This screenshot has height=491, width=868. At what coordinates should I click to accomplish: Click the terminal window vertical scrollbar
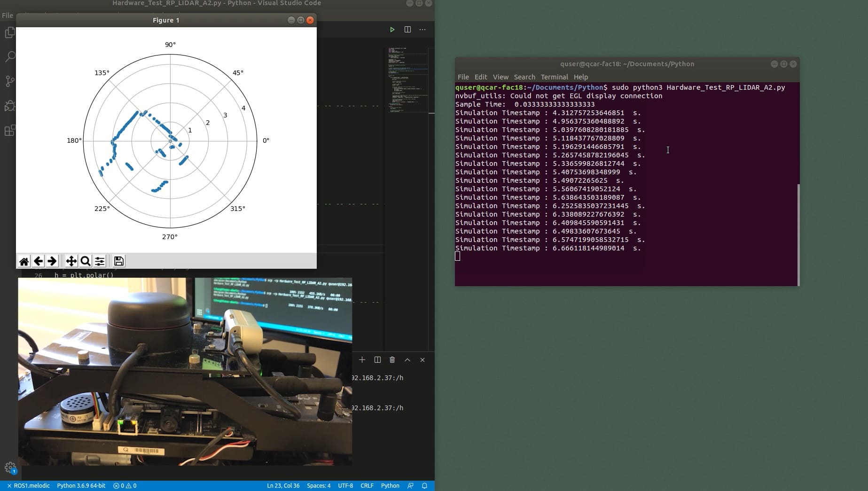click(x=798, y=235)
